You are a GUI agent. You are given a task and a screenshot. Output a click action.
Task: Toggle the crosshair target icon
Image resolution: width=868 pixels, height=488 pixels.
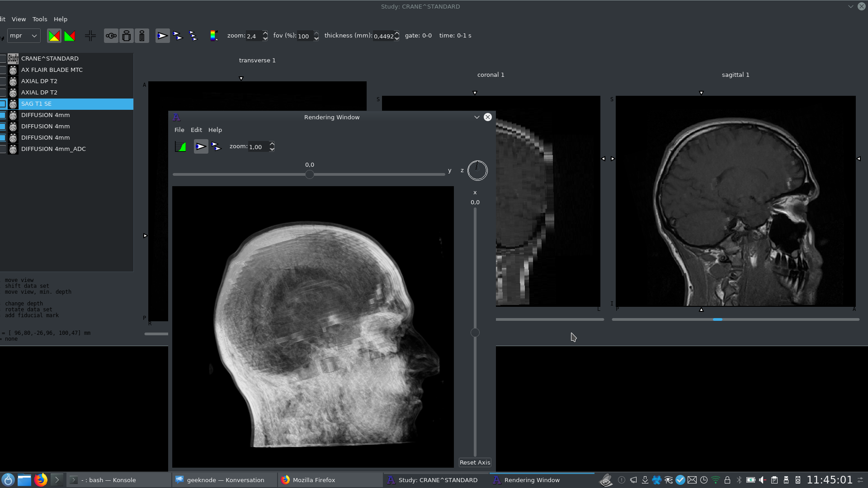coord(90,36)
